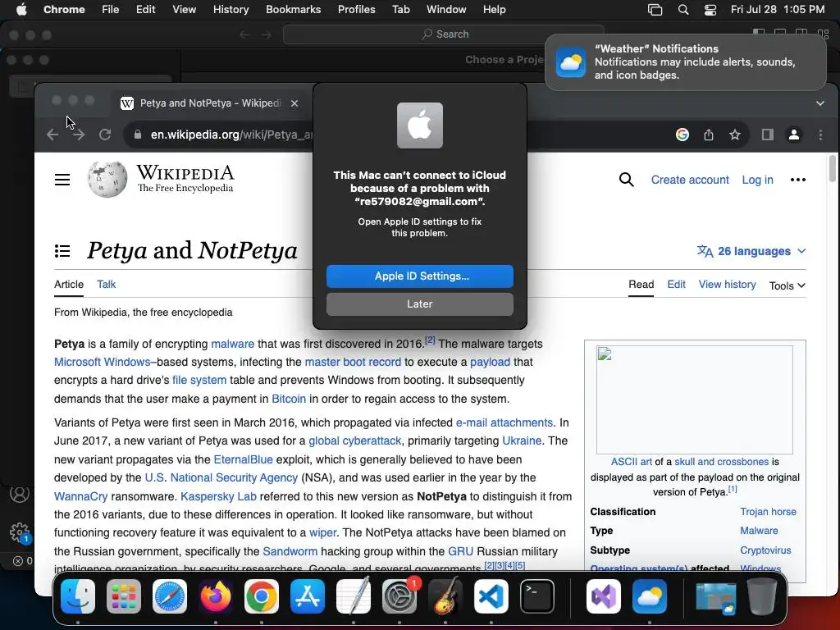Click the Wikipedia logo
The image size is (840, 630).
[161, 179]
